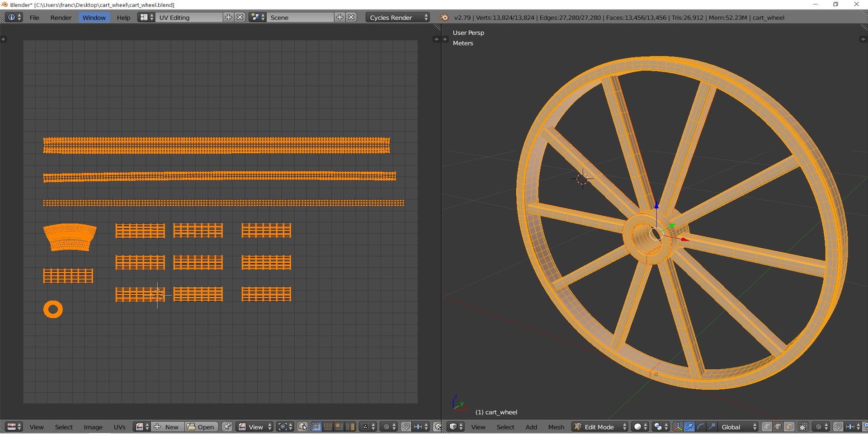
Task: Click the New image button
Action: tap(167, 427)
